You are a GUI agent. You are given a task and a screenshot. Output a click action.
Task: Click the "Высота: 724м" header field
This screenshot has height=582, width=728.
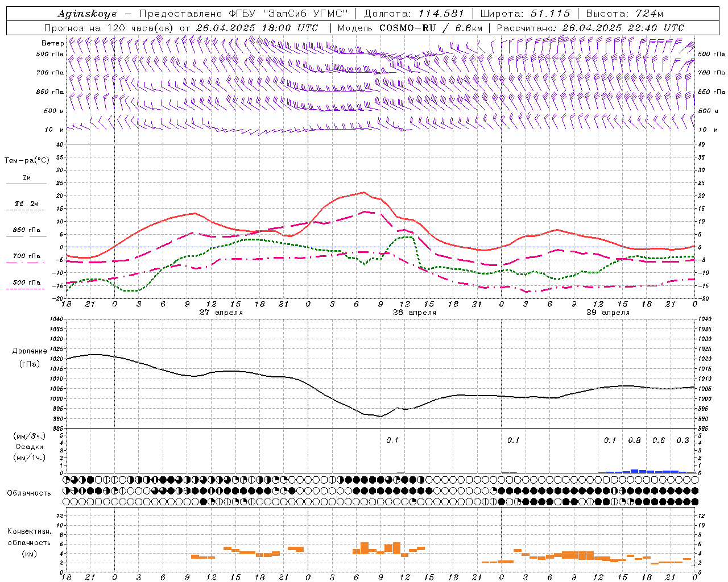(x=624, y=14)
